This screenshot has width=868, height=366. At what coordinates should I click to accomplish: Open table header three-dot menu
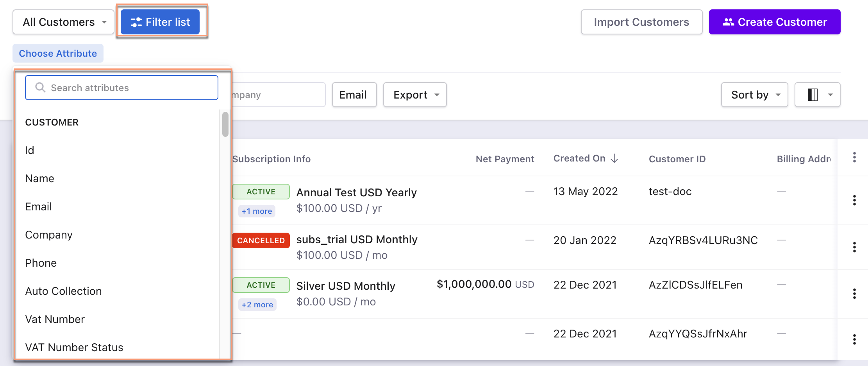[854, 158]
